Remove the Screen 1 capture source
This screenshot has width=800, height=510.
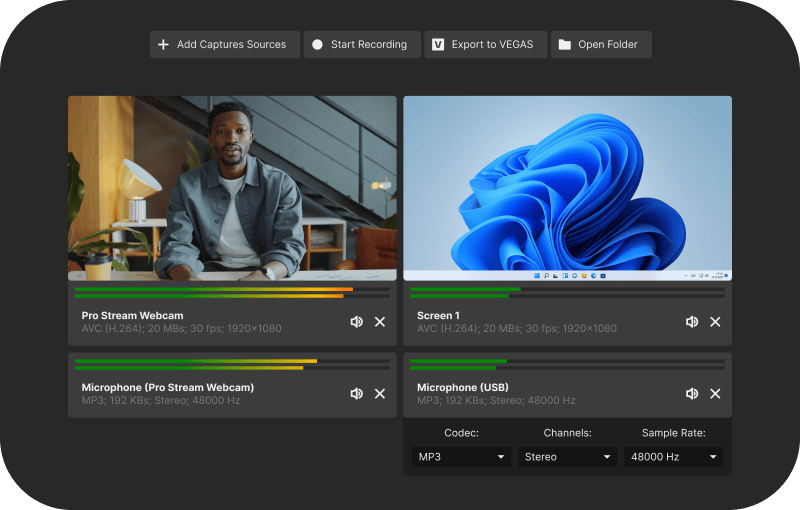[x=715, y=322]
